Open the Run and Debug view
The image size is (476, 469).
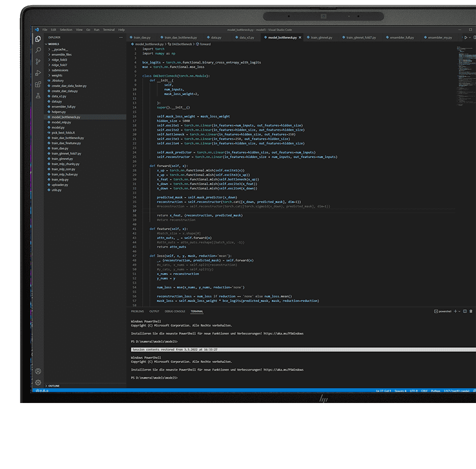pos(38,73)
